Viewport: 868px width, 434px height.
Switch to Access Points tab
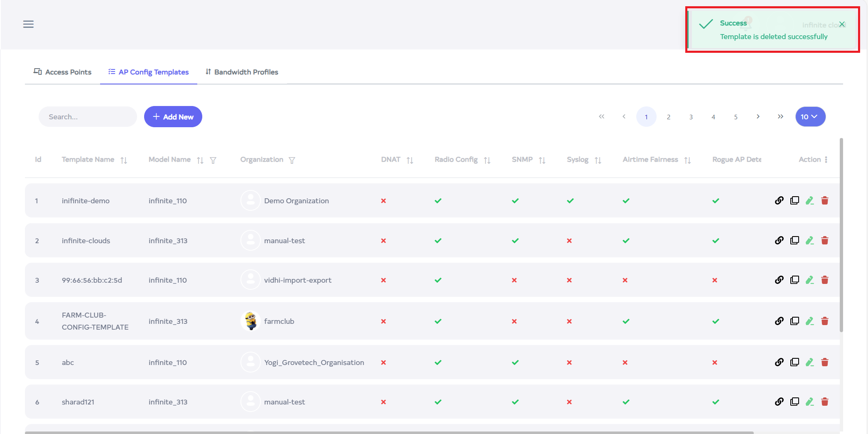[62, 72]
